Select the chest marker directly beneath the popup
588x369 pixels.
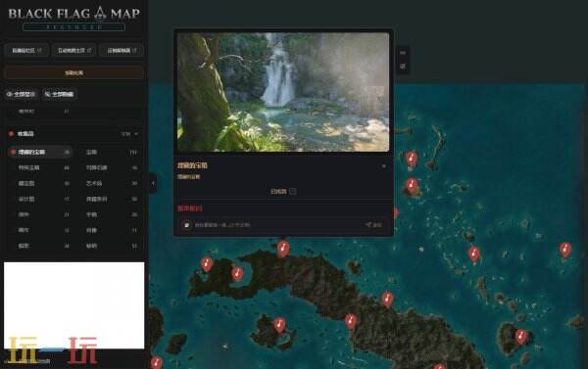(283, 249)
